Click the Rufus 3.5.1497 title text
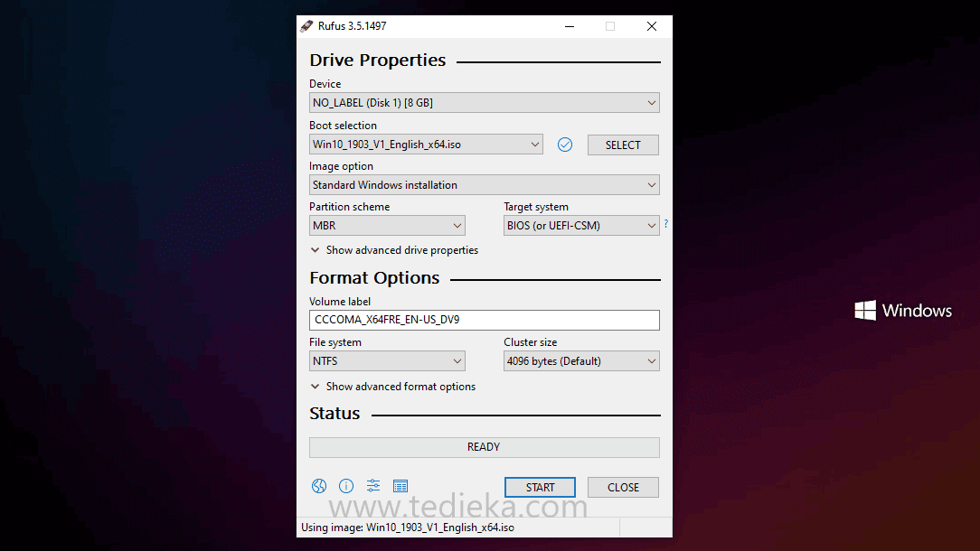 click(x=352, y=26)
